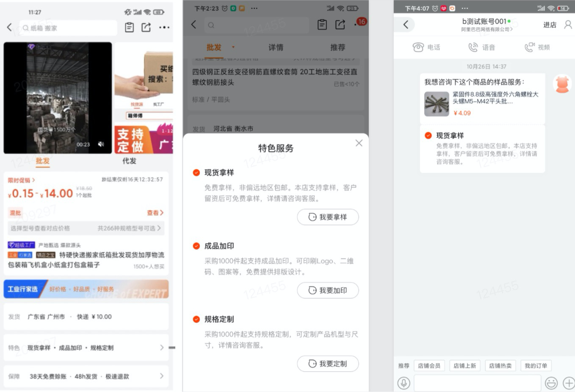Open the clipboard list icon in left header
The width and height of the screenshot is (575, 392).
[x=129, y=28]
